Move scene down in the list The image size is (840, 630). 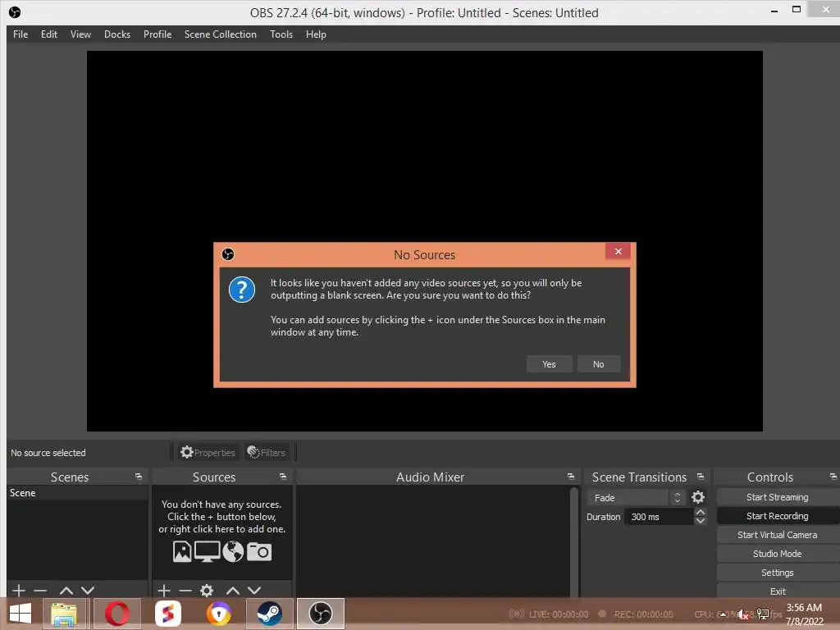(x=88, y=591)
